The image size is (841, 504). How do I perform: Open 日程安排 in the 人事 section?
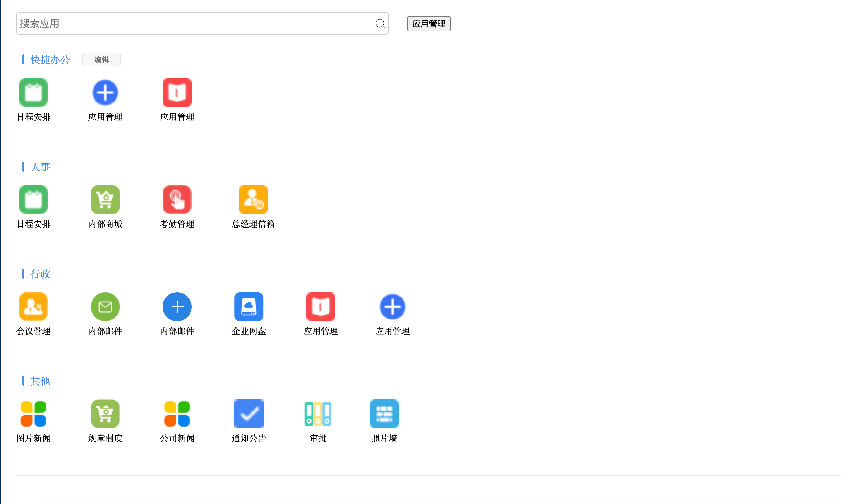33,200
